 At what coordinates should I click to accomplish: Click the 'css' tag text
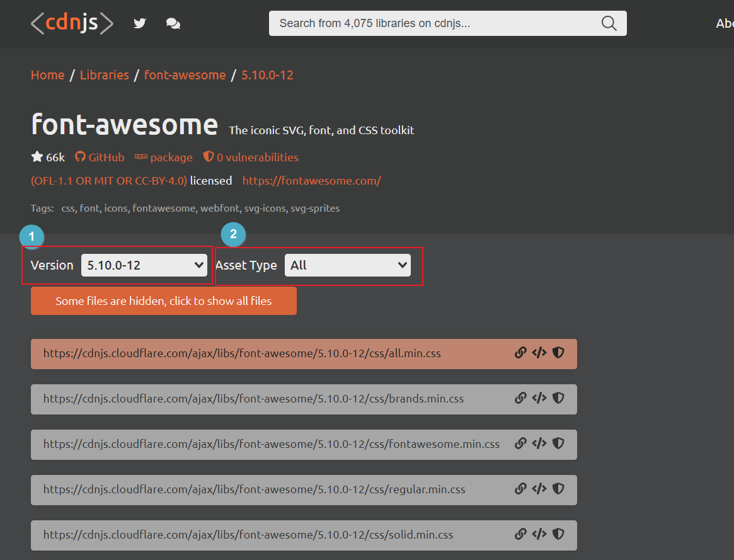pos(68,209)
